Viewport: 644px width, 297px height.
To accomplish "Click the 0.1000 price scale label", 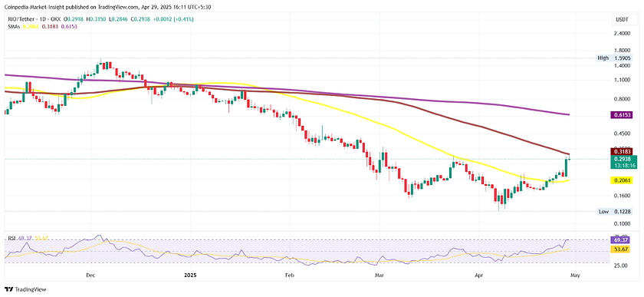I will [x=623, y=224].
